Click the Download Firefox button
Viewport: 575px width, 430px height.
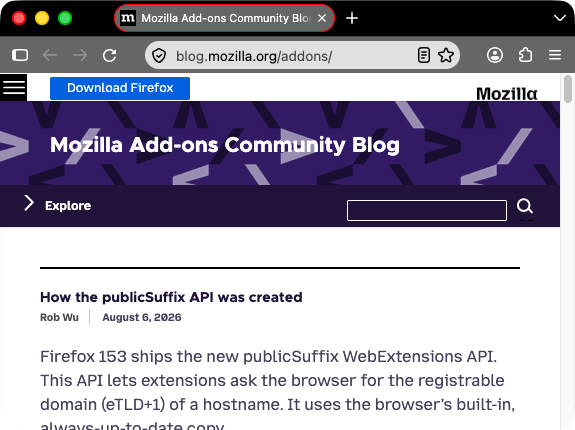click(x=120, y=88)
